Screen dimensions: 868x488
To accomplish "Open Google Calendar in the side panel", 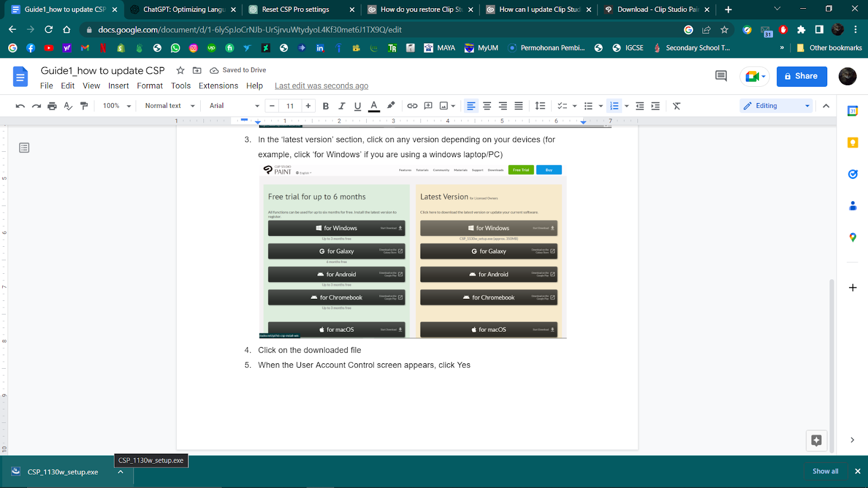I will coord(853,111).
